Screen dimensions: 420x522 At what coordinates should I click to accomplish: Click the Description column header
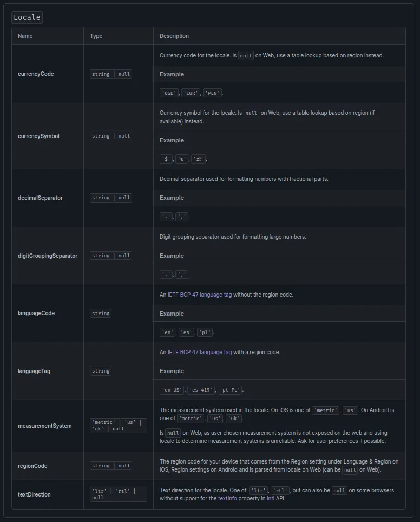tap(174, 36)
